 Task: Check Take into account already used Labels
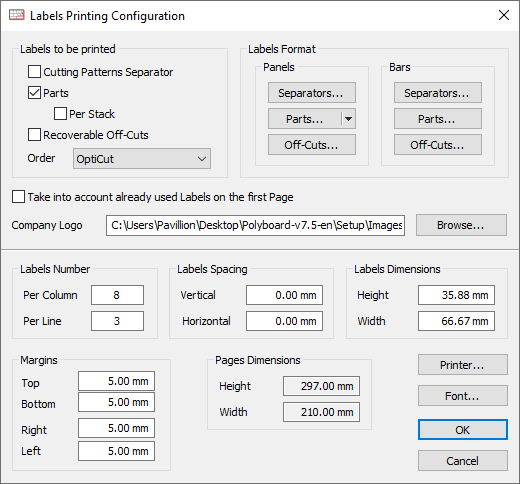(x=18, y=197)
